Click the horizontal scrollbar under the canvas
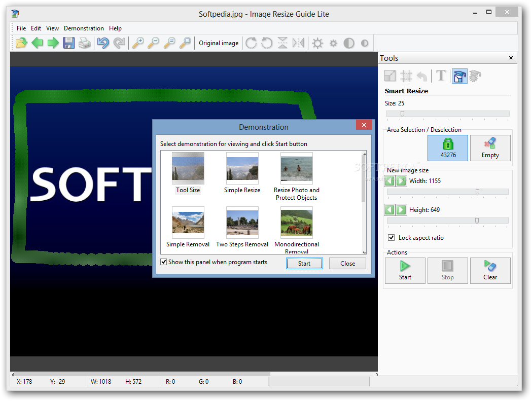 pos(143,374)
